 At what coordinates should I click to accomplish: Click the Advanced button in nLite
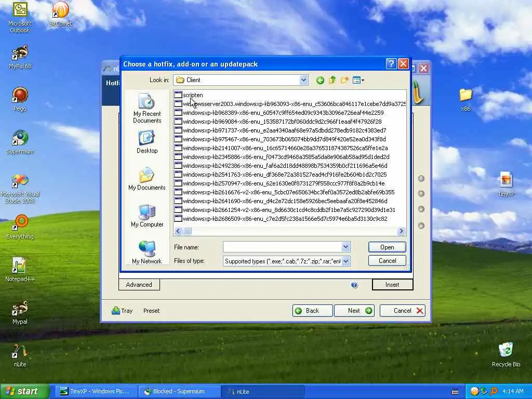139,285
